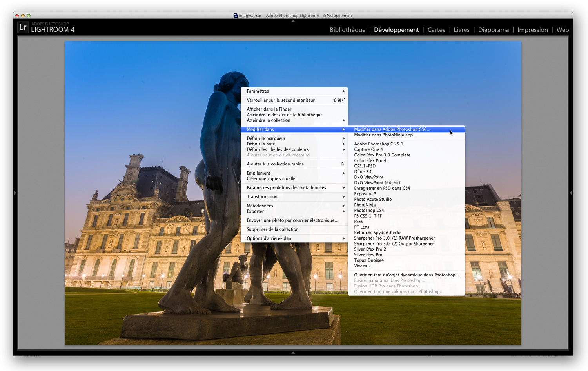This screenshot has height=371, width=588.
Task: Open Paramètres prédéfinis des métadonnées submenu
Action: (x=294, y=187)
